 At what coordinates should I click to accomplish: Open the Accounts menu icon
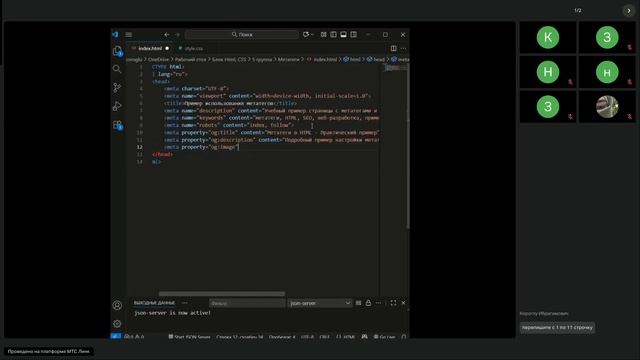[117, 305]
